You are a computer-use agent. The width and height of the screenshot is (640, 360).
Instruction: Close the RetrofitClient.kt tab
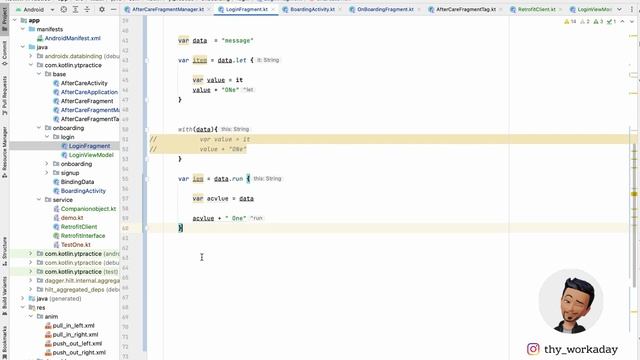pos(561,9)
